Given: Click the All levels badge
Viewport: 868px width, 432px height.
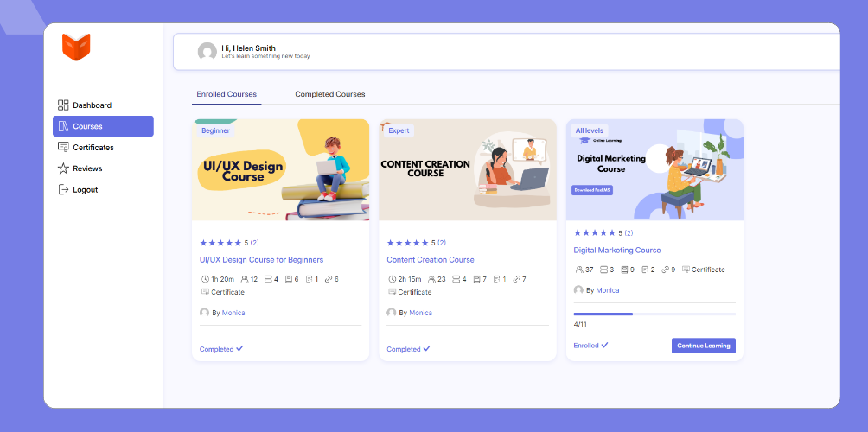Looking at the screenshot, I should [x=589, y=130].
